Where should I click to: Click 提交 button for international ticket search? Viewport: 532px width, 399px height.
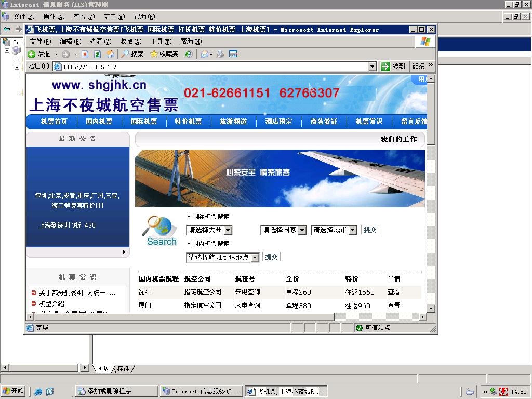(370, 230)
